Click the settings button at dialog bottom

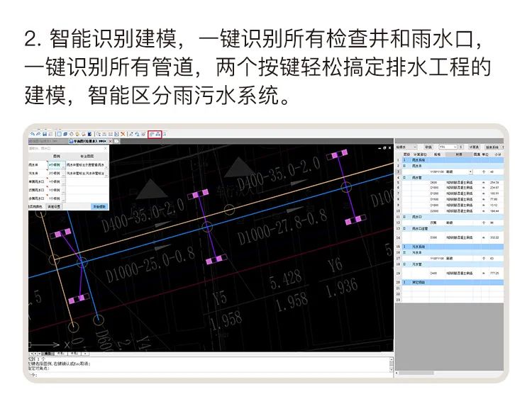(x=55, y=207)
